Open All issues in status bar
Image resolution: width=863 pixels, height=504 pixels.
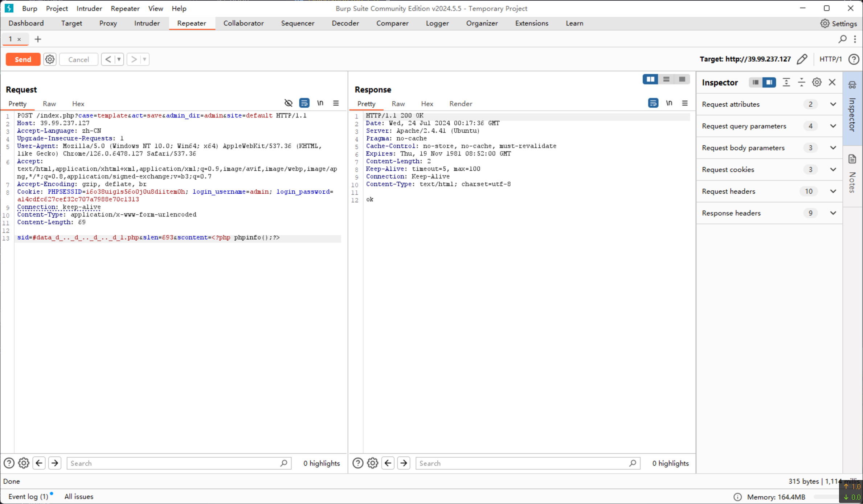click(79, 496)
